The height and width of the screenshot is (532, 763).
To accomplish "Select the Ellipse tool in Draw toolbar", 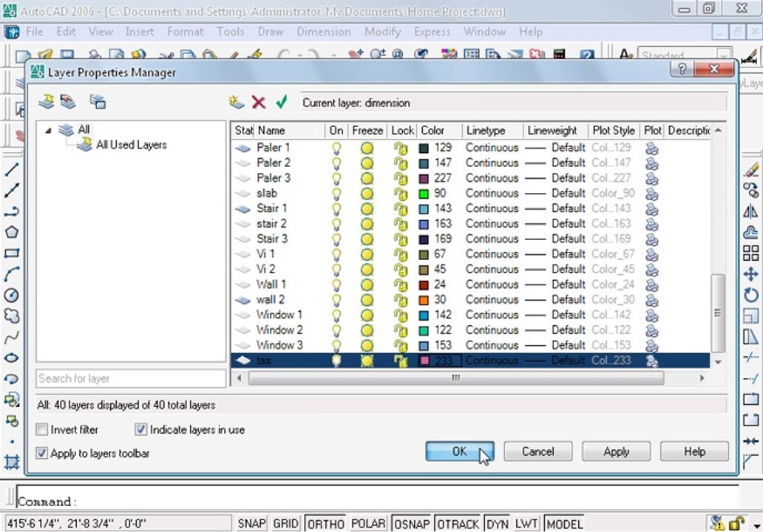I will pyautogui.click(x=12, y=358).
